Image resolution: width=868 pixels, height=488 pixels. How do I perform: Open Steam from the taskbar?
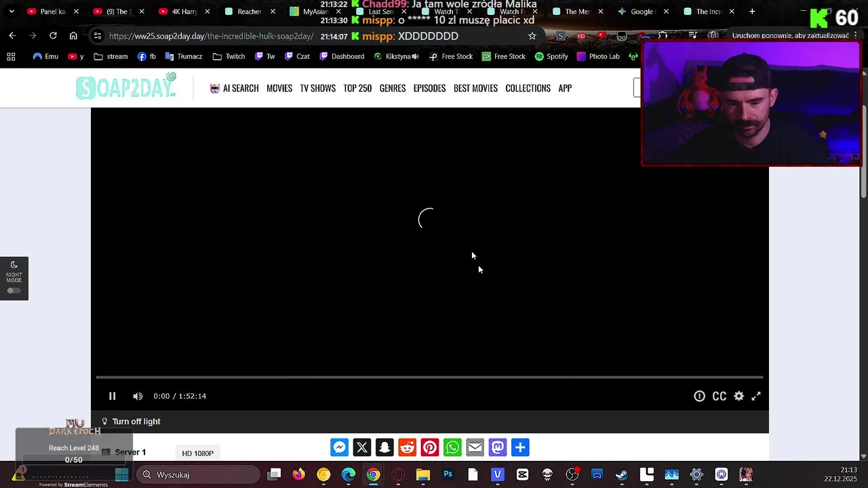pyautogui.click(x=622, y=474)
